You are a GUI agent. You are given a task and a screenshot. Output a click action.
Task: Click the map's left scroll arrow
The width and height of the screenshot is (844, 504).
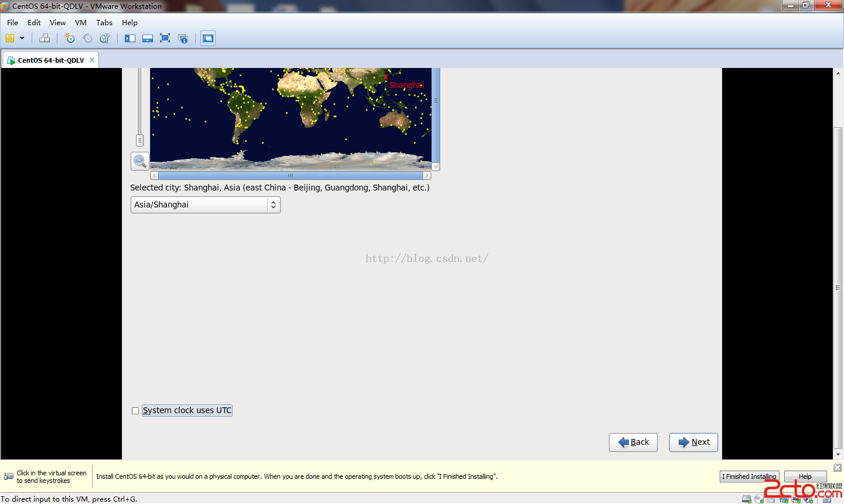(154, 175)
